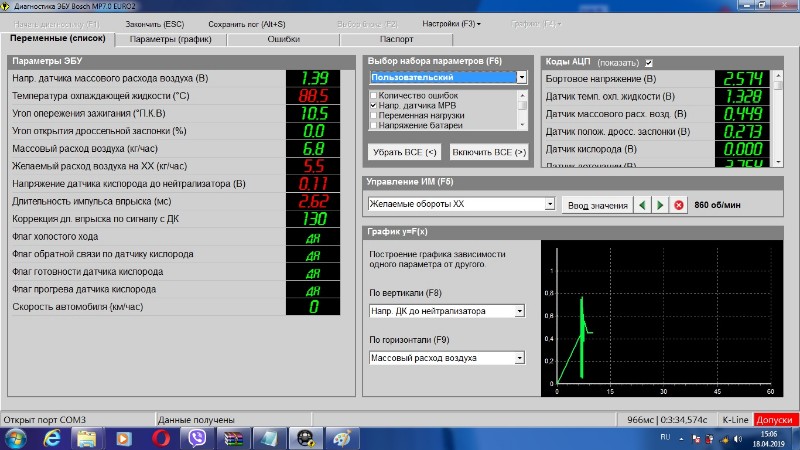This screenshot has height=450, width=800.
Task: Click the WinRAR icon in taskbar
Action: pos(233,438)
